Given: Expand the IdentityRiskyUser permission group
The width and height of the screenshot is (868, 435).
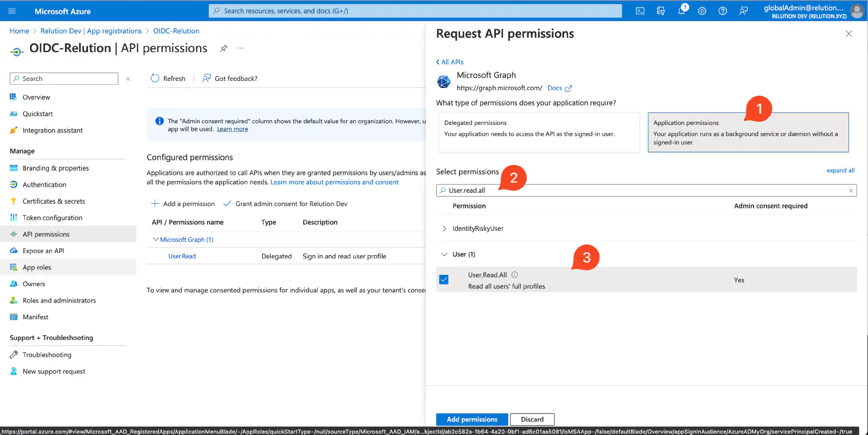Looking at the screenshot, I should [444, 229].
